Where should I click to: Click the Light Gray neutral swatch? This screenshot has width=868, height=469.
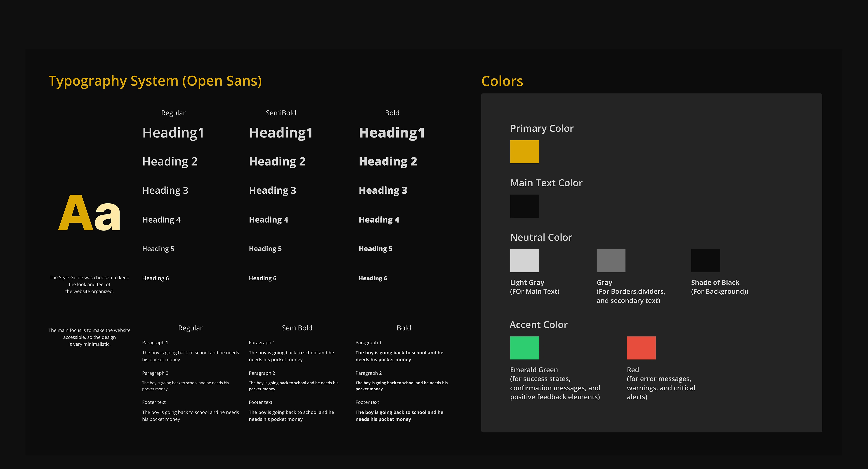[x=524, y=260]
